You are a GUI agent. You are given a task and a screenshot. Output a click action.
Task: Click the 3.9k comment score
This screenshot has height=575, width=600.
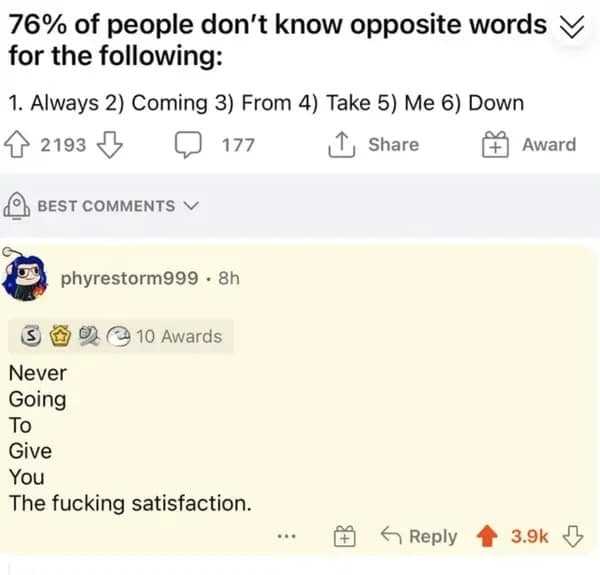pos(530,537)
